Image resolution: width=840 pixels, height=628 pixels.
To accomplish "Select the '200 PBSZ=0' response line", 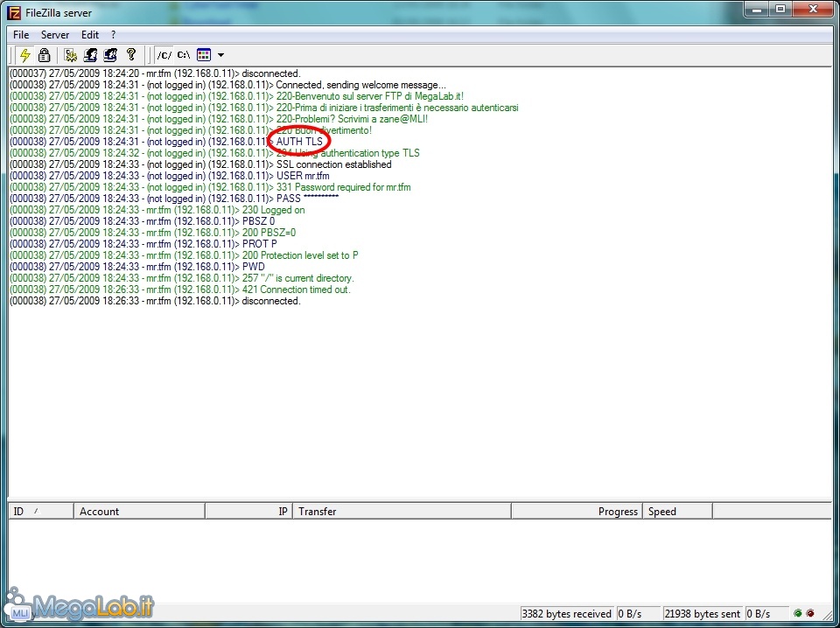I will coord(152,233).
